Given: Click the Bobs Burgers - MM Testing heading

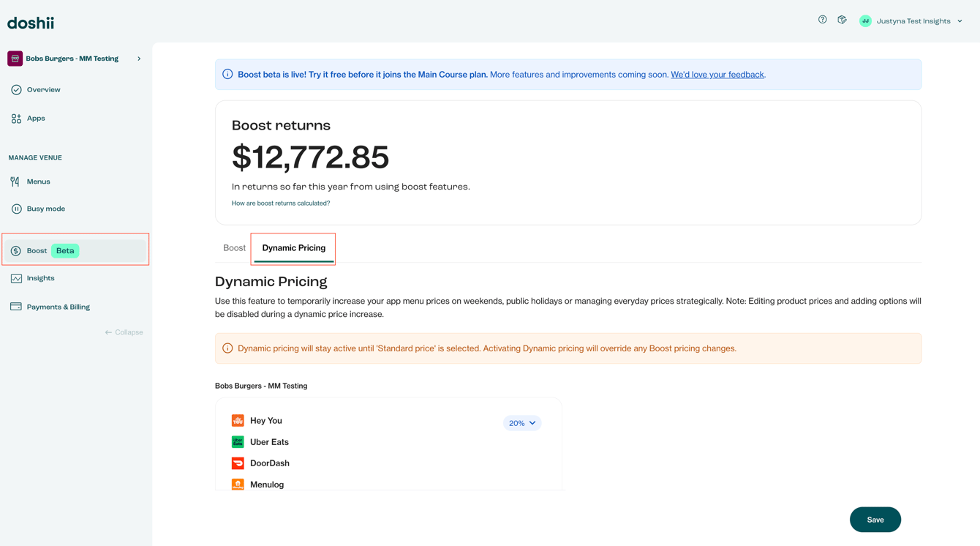Looking at the screenshot, I should click(261, 386).
